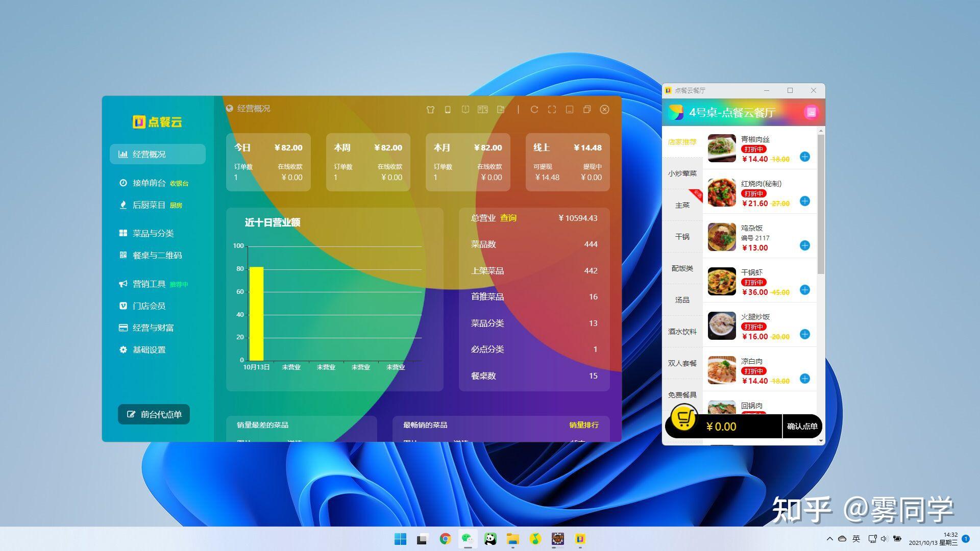Click the ordering window's vertical scrollbar

(821, 204)
